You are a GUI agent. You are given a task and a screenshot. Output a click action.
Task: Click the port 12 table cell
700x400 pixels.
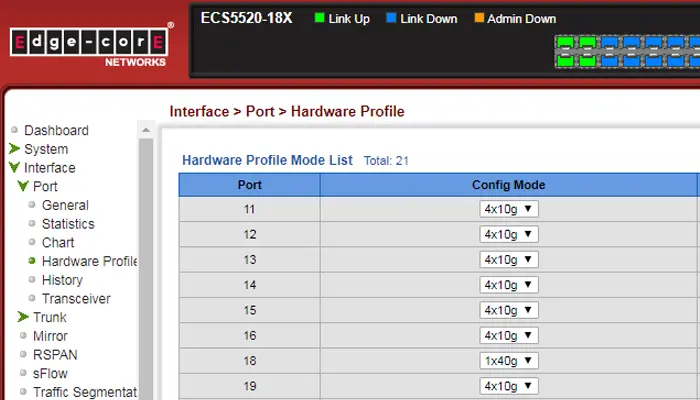(x=250, y=234)
